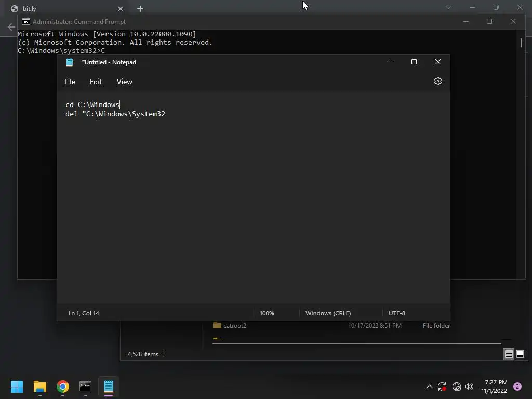Click the '4,528 items' status in File Explorer

143,354
